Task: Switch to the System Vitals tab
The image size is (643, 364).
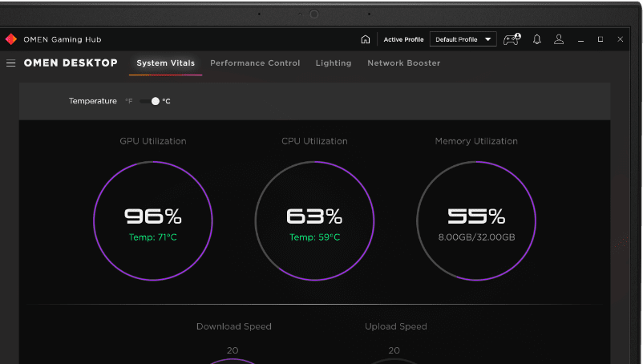Action: [166, 63]
